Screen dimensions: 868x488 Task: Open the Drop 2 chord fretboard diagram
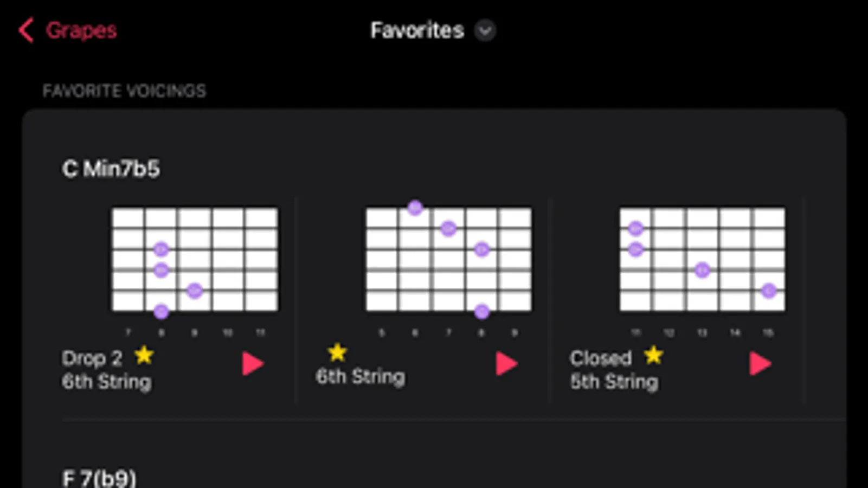point(195,260)
